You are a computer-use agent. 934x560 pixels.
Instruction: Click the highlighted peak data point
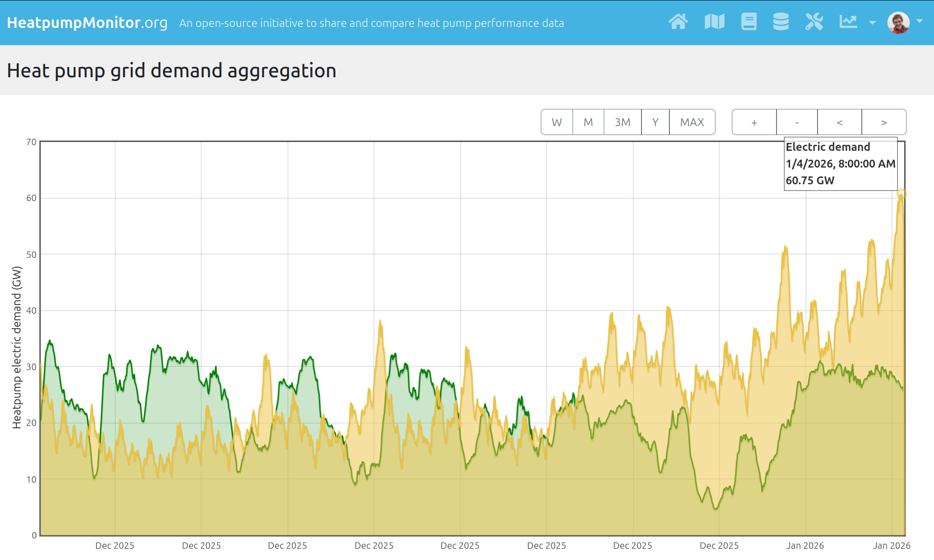coord(902,194)
